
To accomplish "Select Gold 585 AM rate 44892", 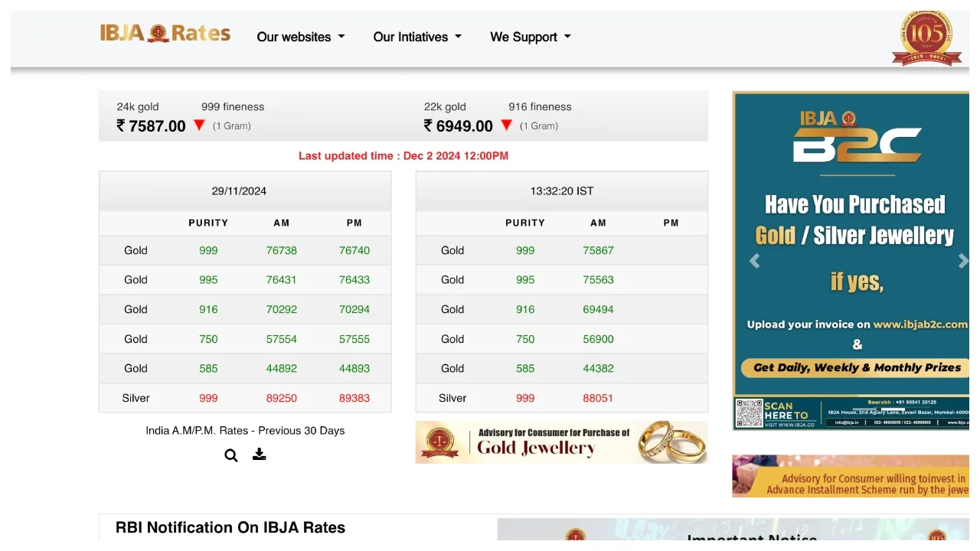I will tap(282, 369).
